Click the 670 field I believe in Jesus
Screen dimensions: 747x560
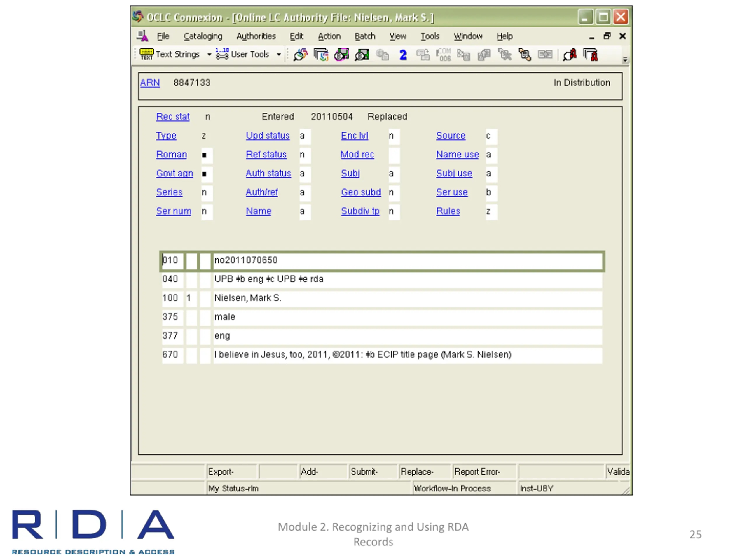point(408,355)
